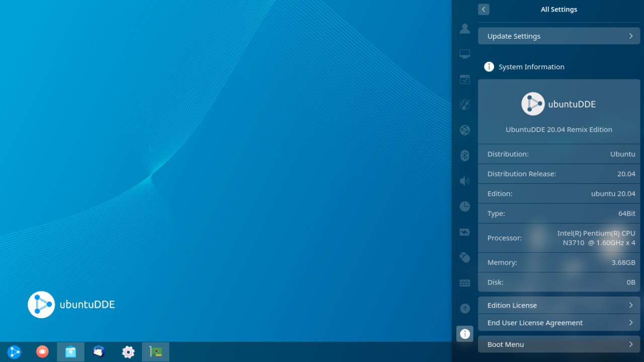Open Personalization palette icon
This screenshot has height=362, width=644.
[x=465, y=105]
